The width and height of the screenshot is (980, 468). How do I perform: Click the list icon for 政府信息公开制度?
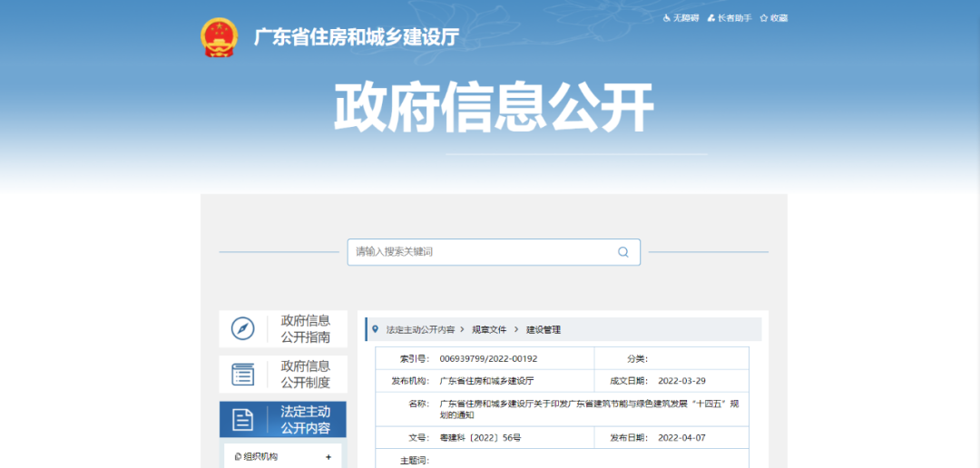pos(242,374)
